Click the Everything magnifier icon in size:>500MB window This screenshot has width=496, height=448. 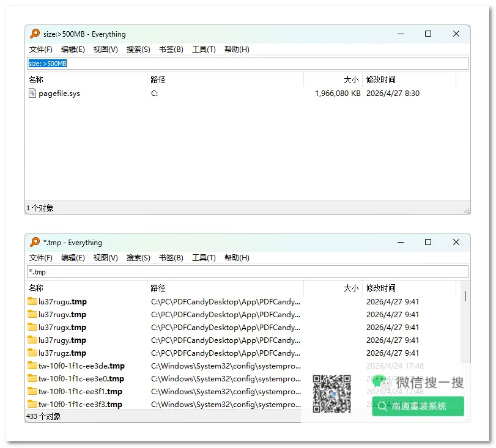tap(35, 34)
